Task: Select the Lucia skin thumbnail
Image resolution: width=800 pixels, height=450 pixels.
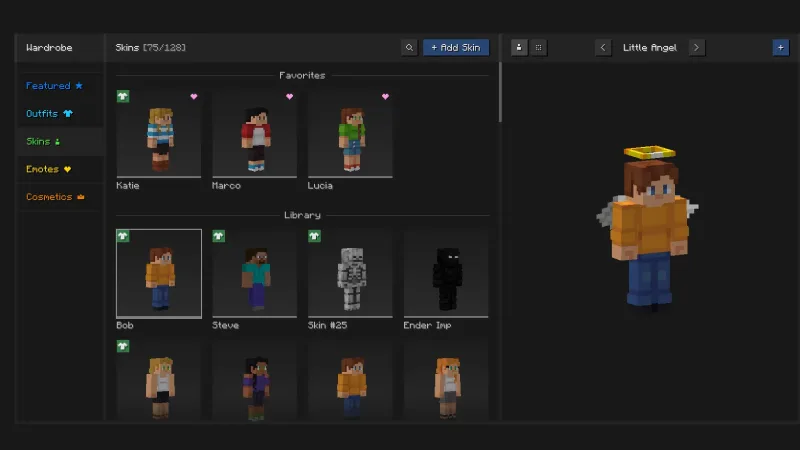Action: pos(350,134)
